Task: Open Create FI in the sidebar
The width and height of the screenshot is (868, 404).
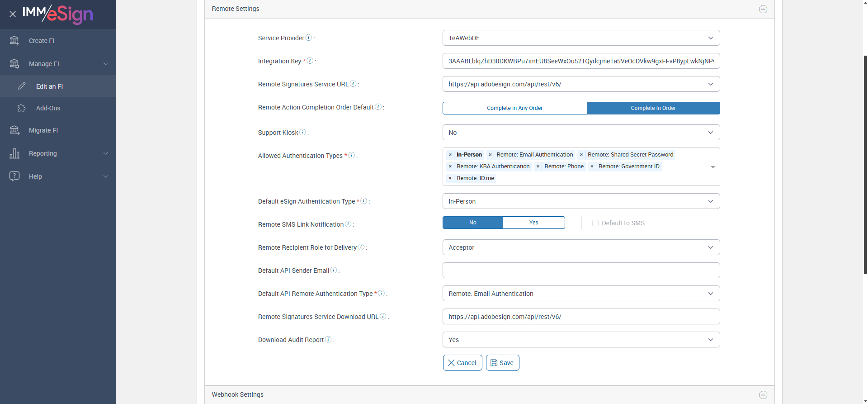Action: pos(42,41)
